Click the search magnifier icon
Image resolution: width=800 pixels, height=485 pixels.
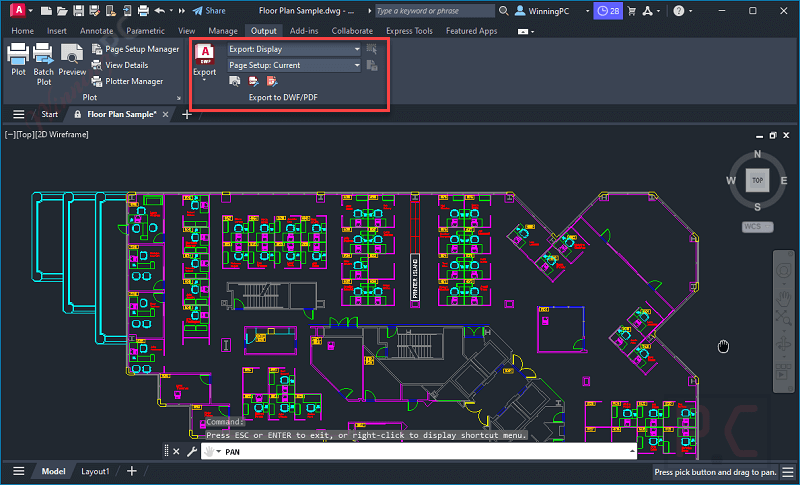(x=504, y=11)
